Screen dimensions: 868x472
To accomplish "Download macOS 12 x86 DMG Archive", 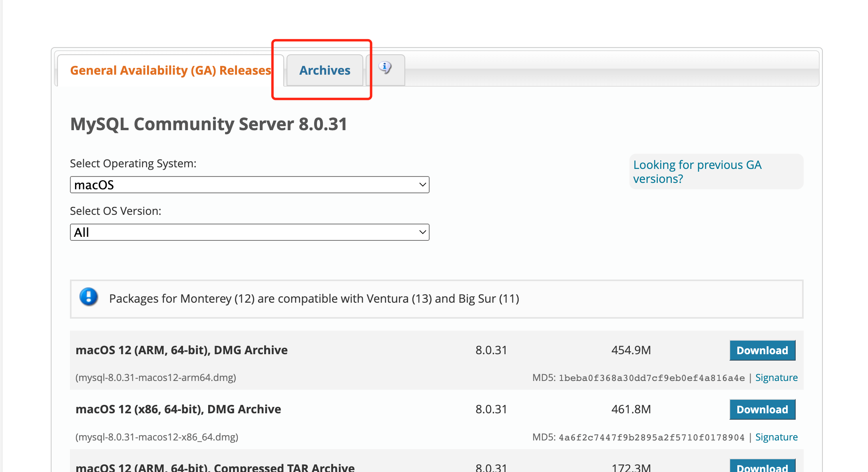I will click(762, 409).
